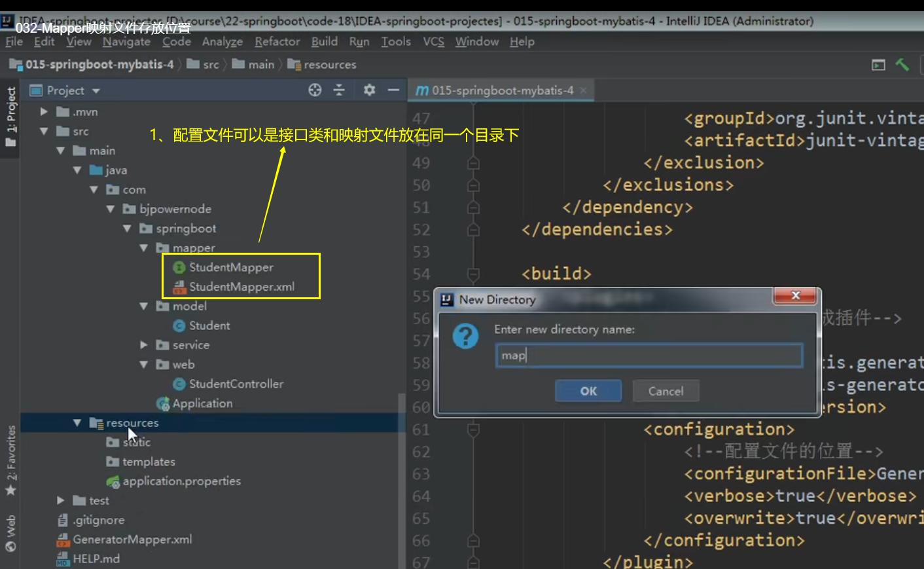Viewport: 924px width, 569px height.
Task: Click the fold marker at line 61
Action: coord(474,430)
